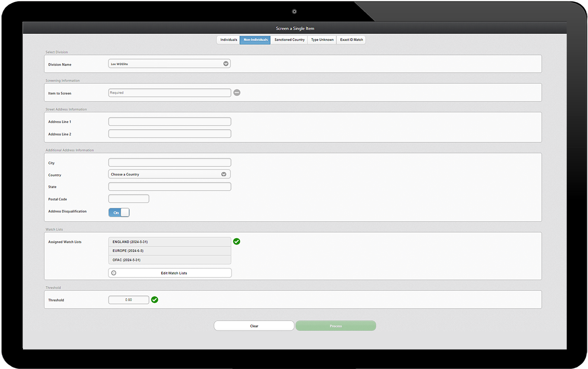This screenshot has height=369, width=588.
Task: Click the circle icon on Edit Watch Lists
Action: coord(114,273)
